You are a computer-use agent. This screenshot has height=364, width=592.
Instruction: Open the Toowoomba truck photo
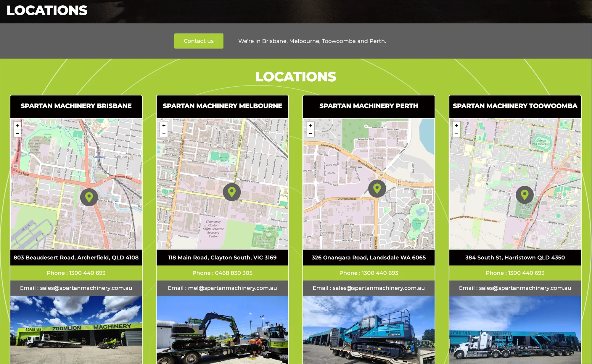pyautogui.click(x=515, y=330)
